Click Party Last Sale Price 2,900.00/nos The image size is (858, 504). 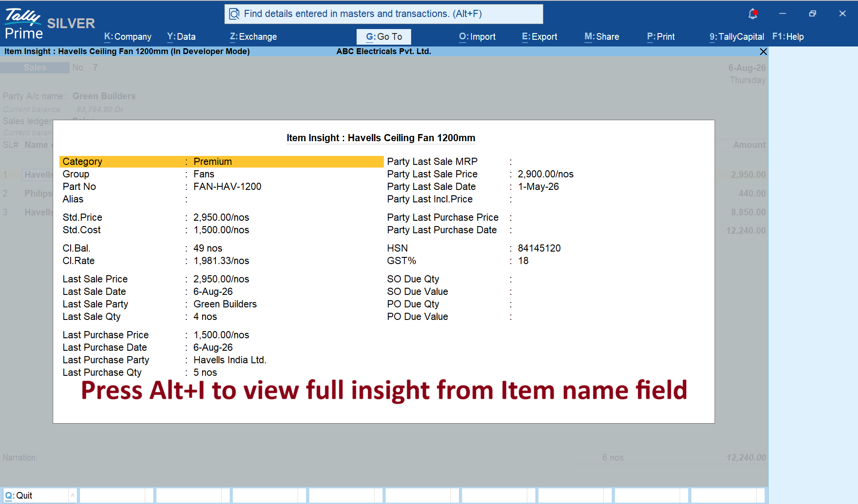coord(546,174)
